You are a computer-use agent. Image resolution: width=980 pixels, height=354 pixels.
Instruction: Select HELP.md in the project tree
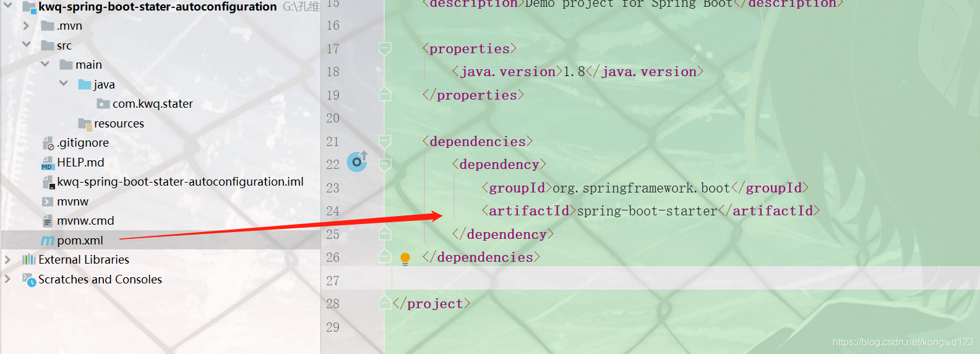tap(80, 162)
